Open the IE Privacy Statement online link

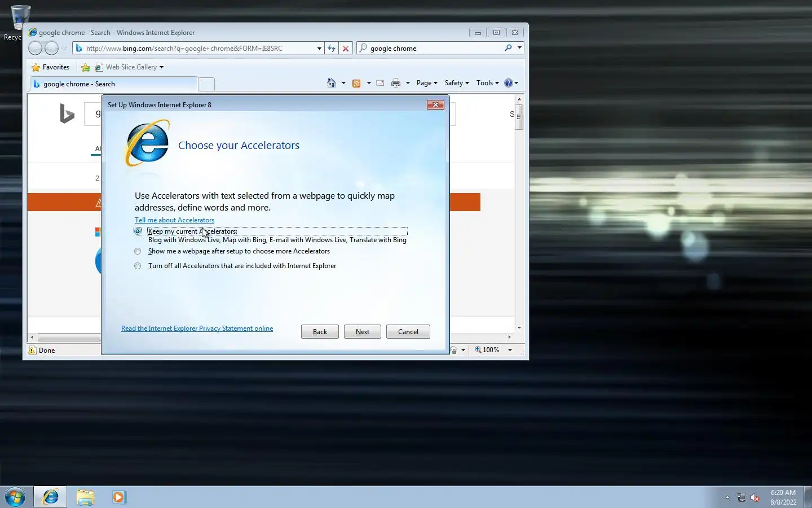click(197, 329)
